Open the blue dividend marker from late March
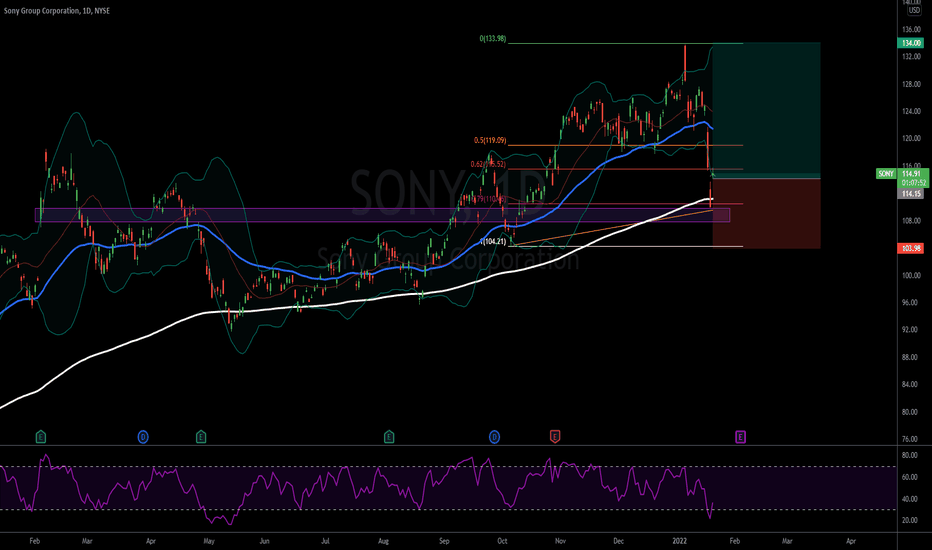932x550 pixels. [143, 437]
